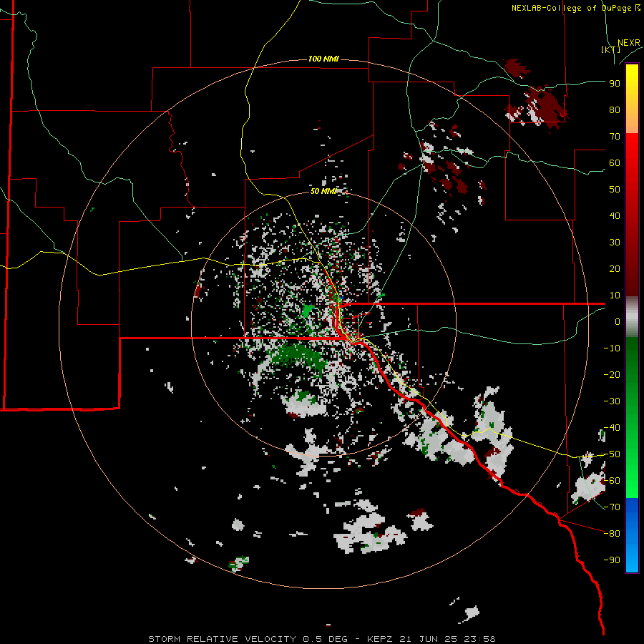644x644 pixels.
Task: Select the -80 value on velocity scale
Action: tap(612, 534)
